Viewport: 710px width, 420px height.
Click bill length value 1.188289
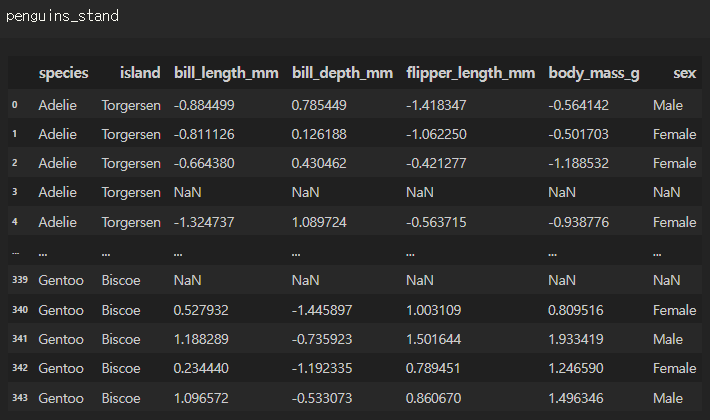coord(201,339)
